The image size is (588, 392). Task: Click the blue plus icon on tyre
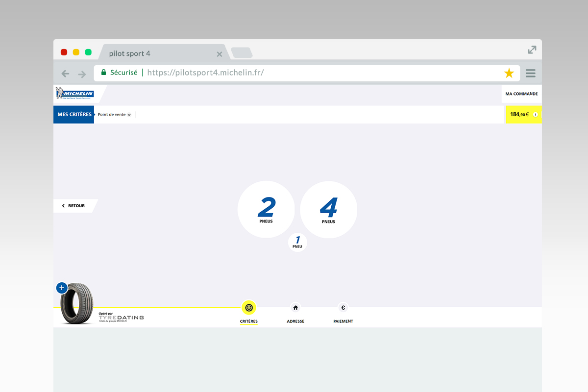click(62, 288)
